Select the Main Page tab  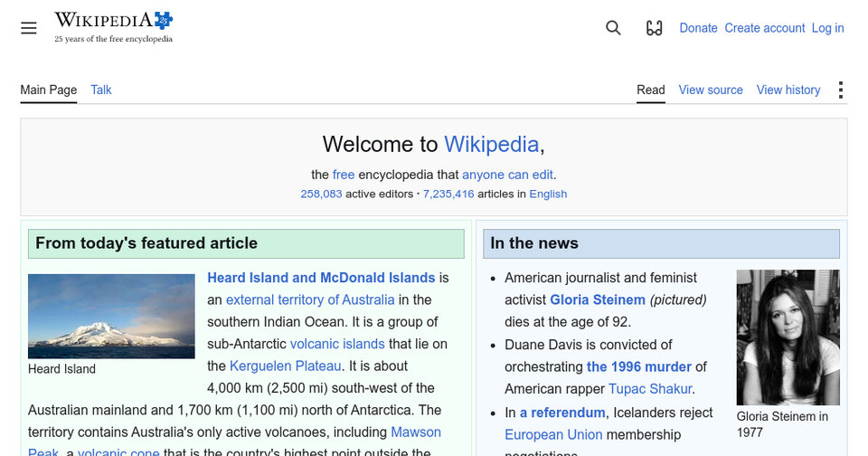click(49, 90)
